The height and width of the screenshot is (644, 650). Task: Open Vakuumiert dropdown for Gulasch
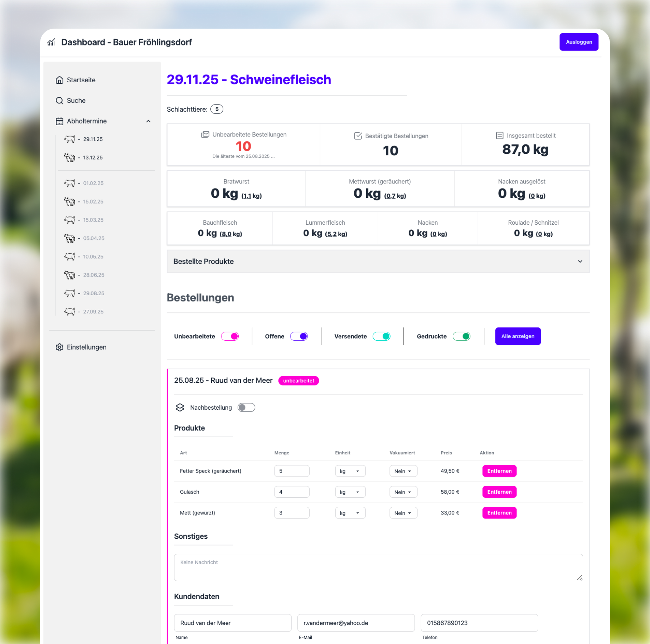(403, 492)
